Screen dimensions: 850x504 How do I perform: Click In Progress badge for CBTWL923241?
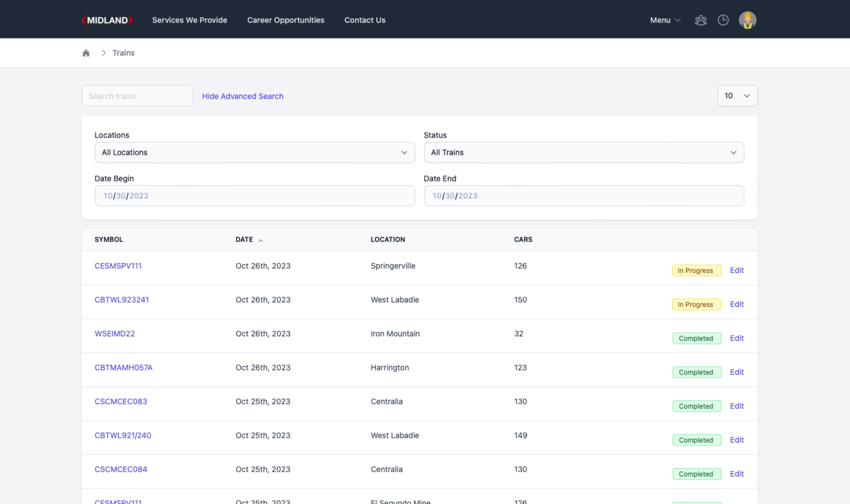tap(697, 304)
